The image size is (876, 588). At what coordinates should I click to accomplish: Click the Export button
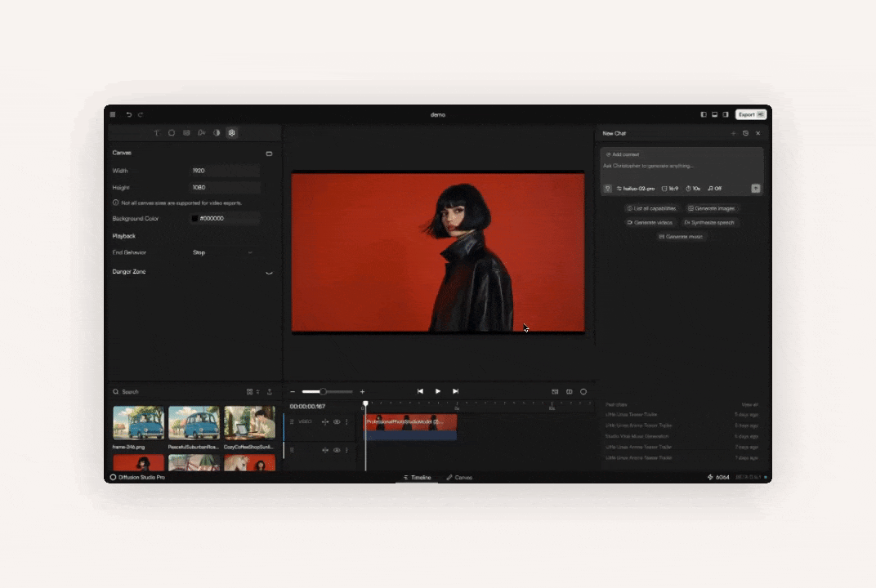[x=751, y=114]
